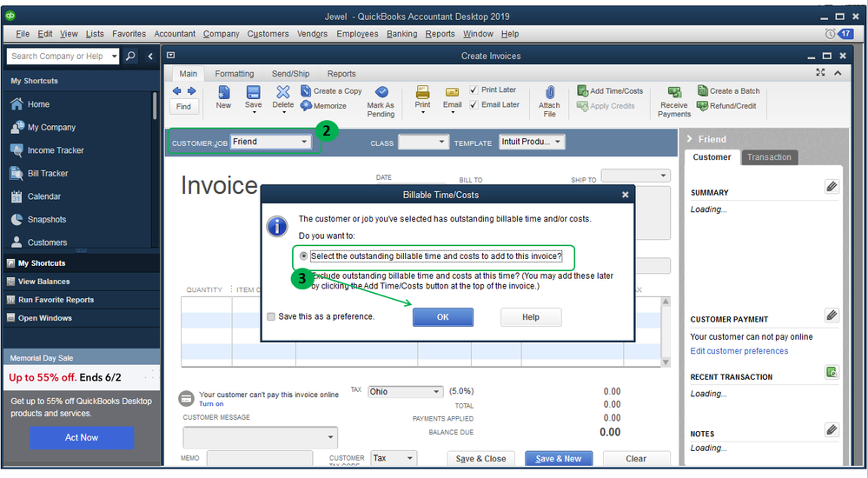Click Turn on online payment link
This screenshot has width=868, height=478.
211,404
